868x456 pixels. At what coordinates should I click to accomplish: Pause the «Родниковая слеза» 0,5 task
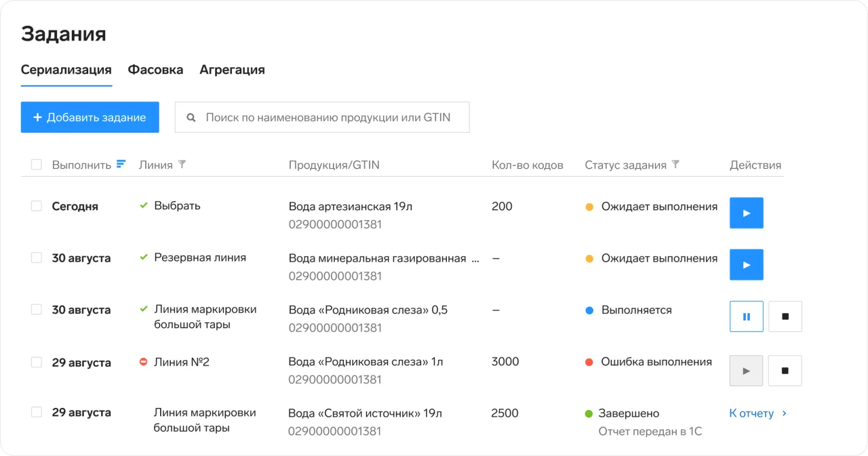click(x=747, y=316)
